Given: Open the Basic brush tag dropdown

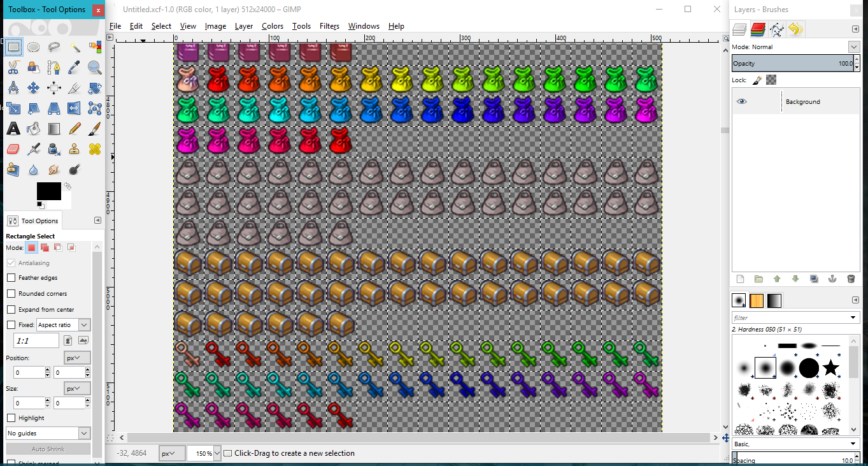Looking at the screenshot, I should click(x=796, y=444).
